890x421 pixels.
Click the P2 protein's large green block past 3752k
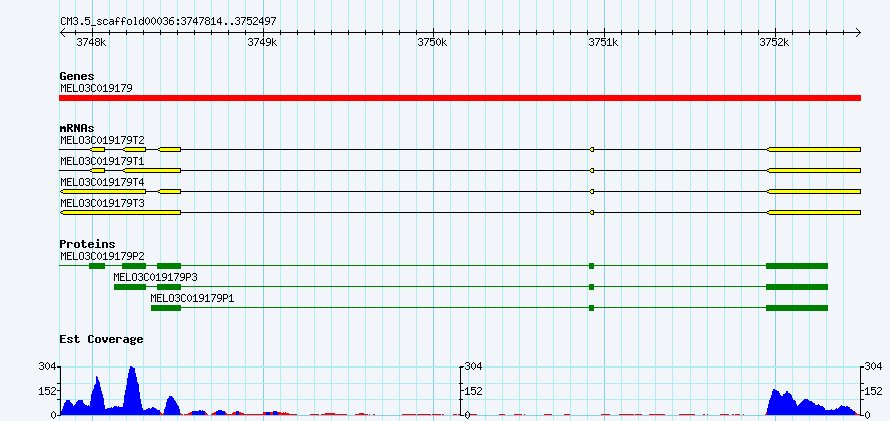[797, 266]
